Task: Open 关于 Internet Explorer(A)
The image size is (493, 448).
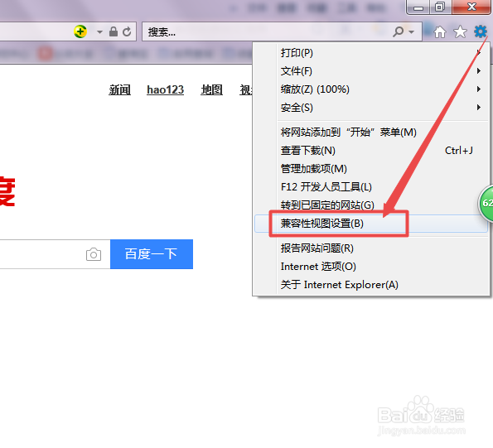Action: pyautogui.click(x=371, y=284)
